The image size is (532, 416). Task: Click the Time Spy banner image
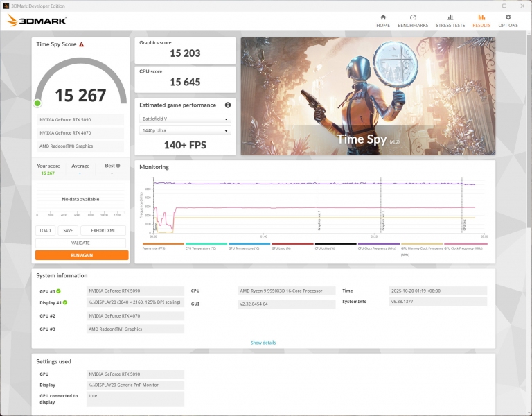pyautogui.click(x=368, y=96)
